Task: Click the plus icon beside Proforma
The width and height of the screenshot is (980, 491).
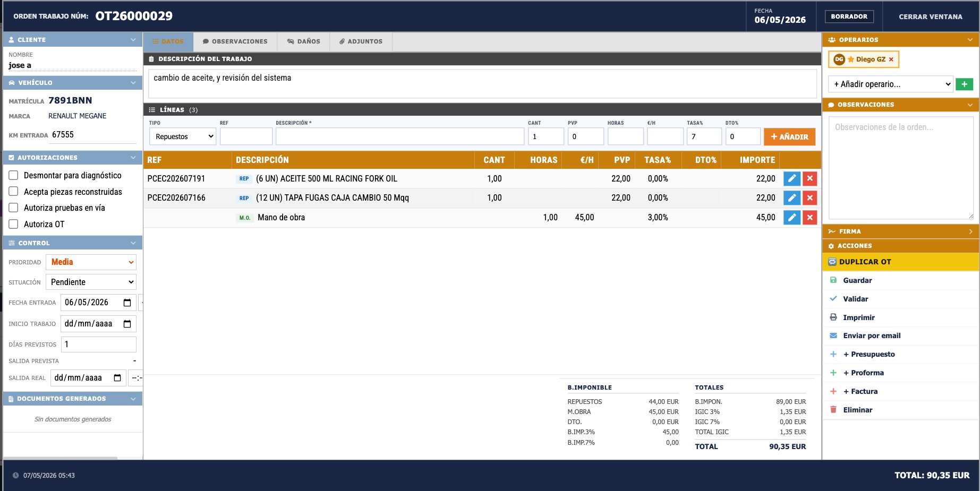Action: coord(833,373)
